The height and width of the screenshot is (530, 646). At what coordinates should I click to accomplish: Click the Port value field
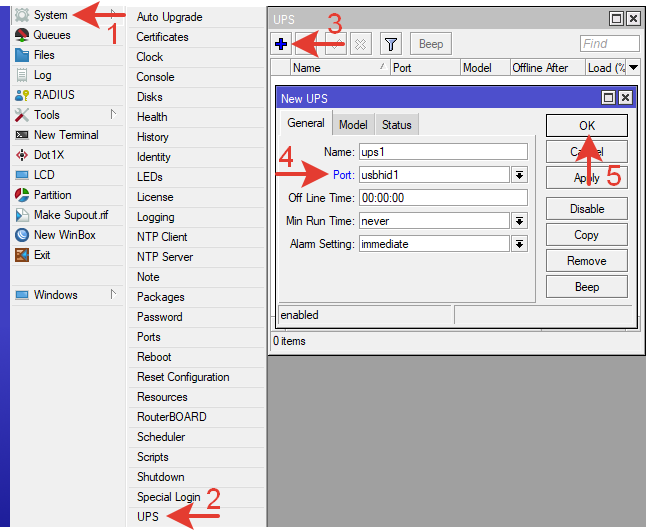pos(435,175)
